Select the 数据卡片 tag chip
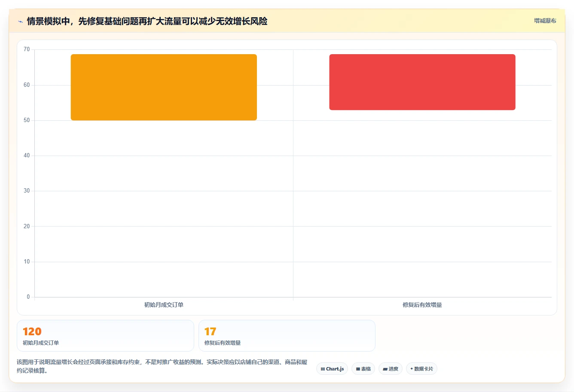Image resolution: width=574 pixels, height=392 pixels. 421,369
